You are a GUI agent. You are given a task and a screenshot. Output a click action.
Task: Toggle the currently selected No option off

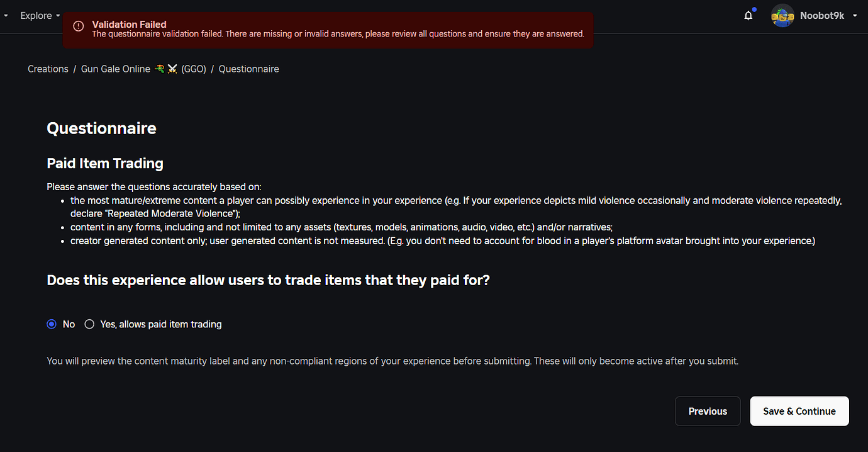click(x=51, y=324)
